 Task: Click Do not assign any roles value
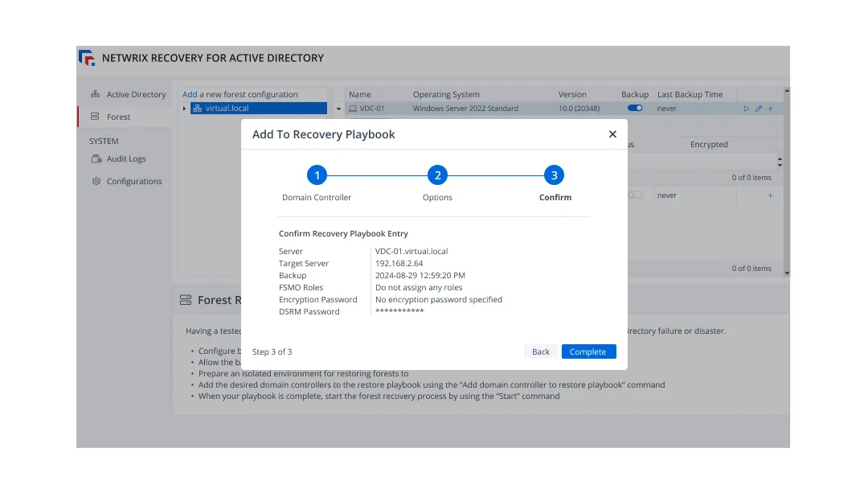(x=419, y=287)
